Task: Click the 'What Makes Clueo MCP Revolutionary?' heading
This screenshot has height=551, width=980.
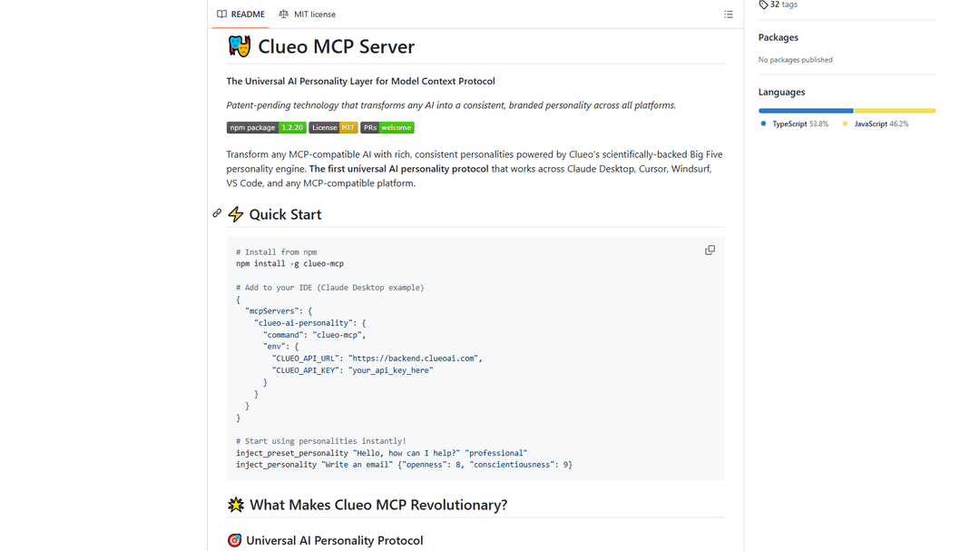Action: 378,505
